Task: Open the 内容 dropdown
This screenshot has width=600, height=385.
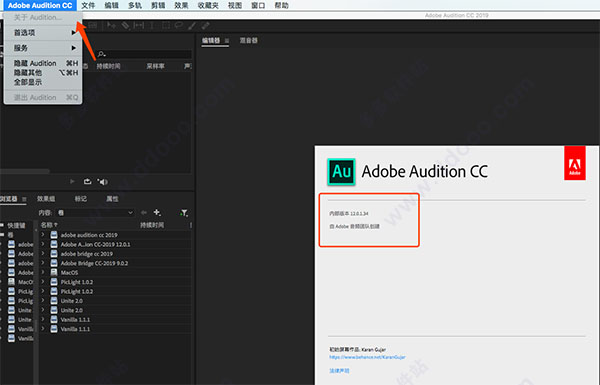Action: pos(95,212)
